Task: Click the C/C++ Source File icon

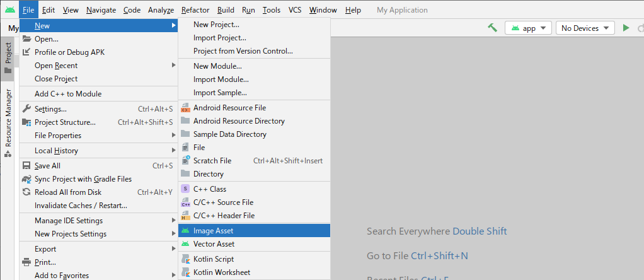Action: click(186, 202)
